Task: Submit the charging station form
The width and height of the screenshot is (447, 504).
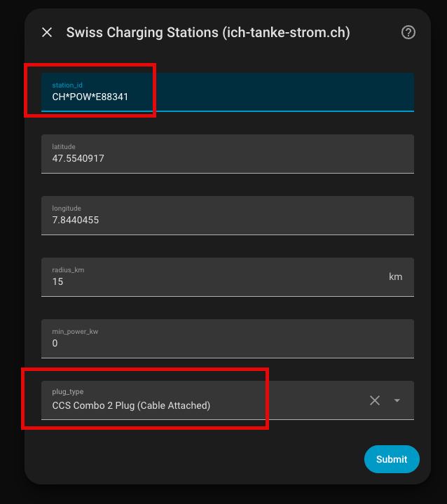Action: (x=392, y=459)
